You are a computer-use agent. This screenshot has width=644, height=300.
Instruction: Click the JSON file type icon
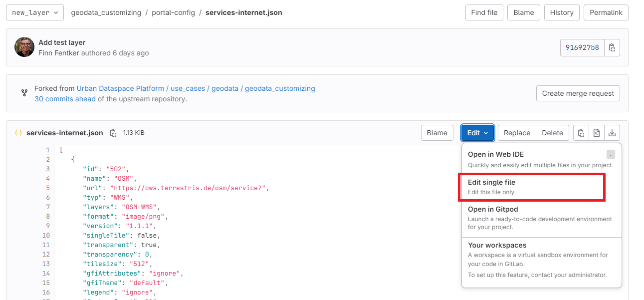point(18,133)
